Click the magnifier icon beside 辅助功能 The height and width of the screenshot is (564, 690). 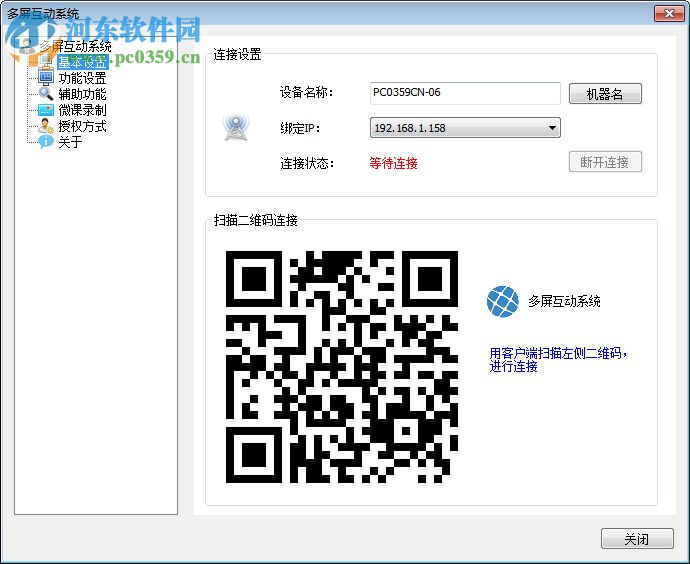46,94
